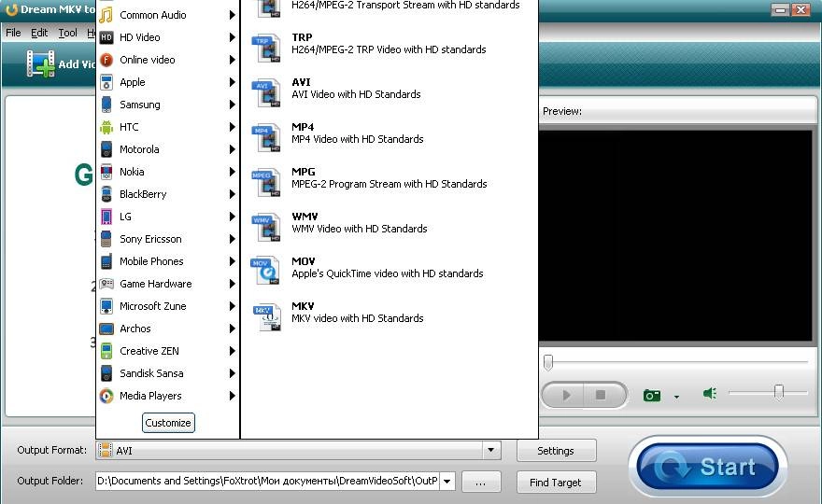Open the snapshot options dropdown arrow
The height and width of the screenshot is (504, 822).
point(676,397)
